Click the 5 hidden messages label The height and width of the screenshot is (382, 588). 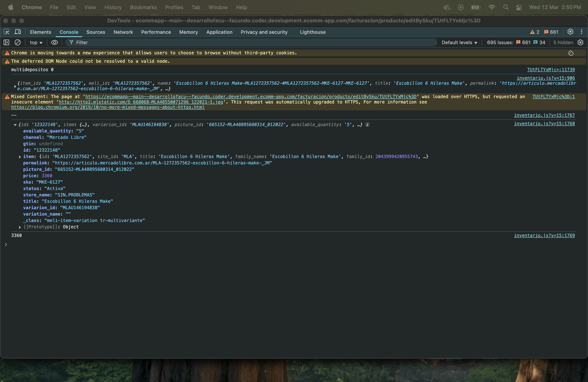[x=563, y=42]
